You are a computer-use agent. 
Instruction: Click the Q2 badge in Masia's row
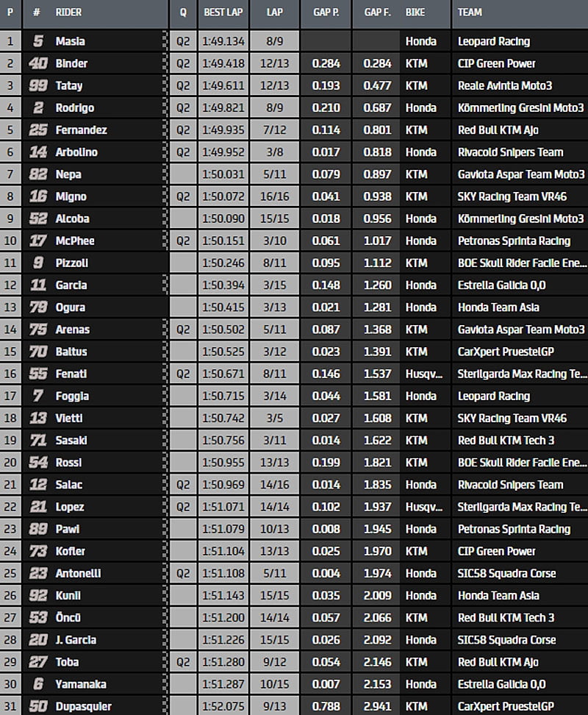click(x=182, y=42)
